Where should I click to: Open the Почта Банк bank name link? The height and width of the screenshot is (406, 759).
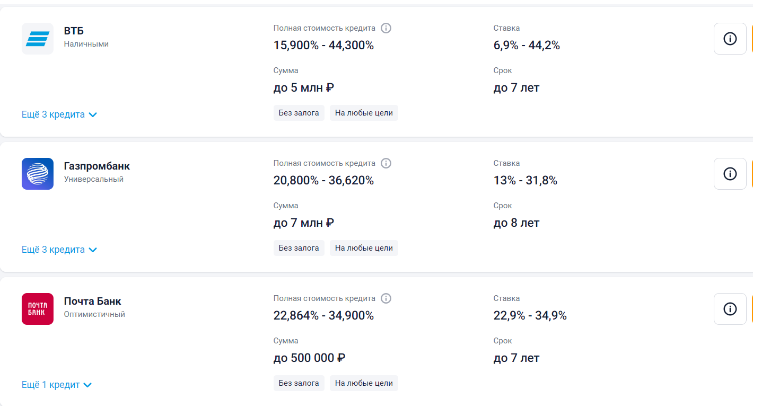coord(92,301)
